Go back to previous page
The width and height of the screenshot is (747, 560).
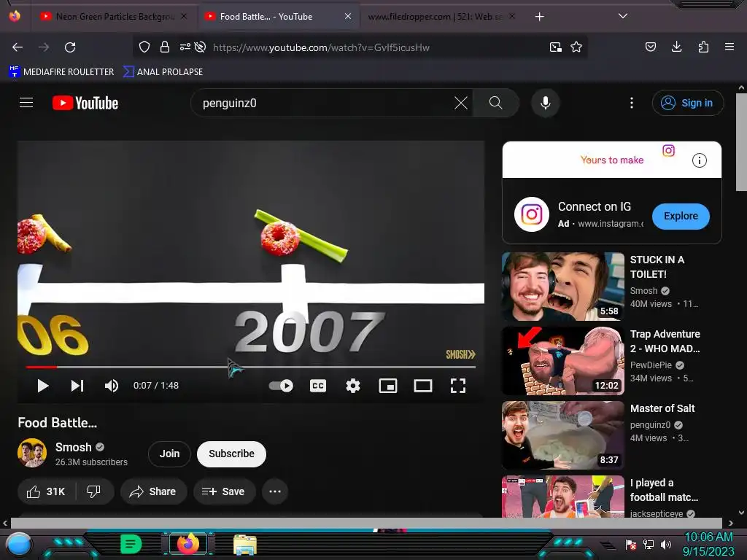coord(18,47)
